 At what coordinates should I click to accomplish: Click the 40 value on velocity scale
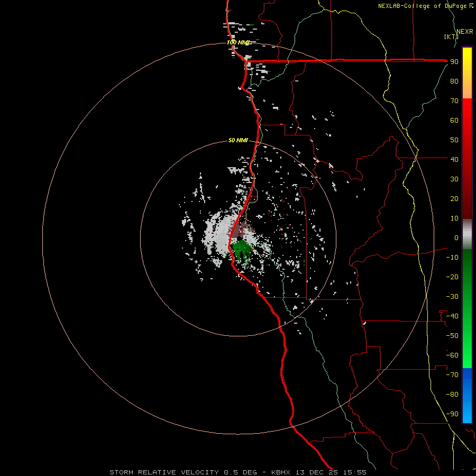pyautogui.click(x=454, y=159)
